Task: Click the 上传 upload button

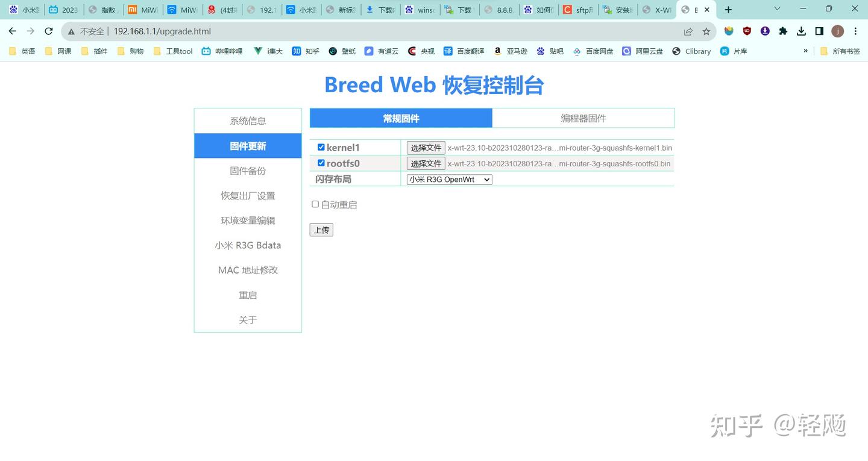Action: [x=321, y=230]
